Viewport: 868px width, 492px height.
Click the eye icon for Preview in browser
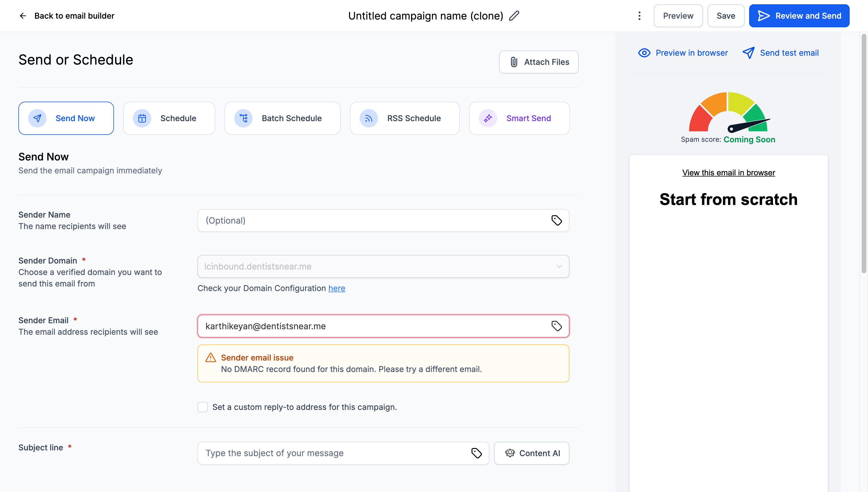[644, 53]
